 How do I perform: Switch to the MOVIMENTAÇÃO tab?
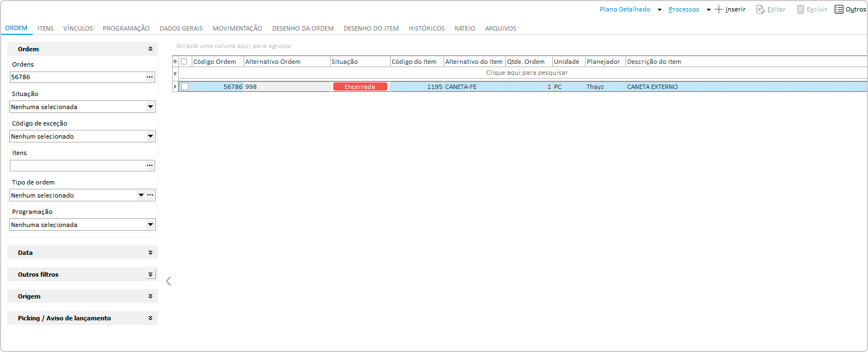(x=237, y=28)
